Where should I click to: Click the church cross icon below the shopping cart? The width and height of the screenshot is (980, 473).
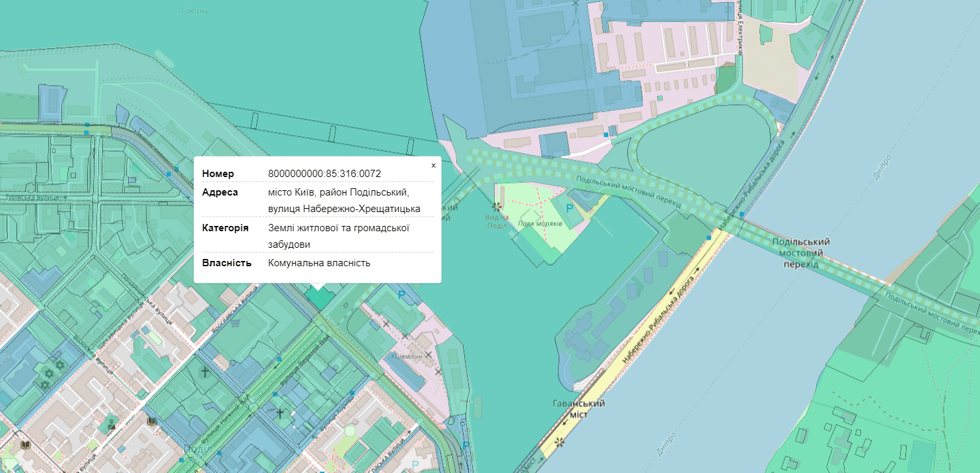tap(205, 373)
